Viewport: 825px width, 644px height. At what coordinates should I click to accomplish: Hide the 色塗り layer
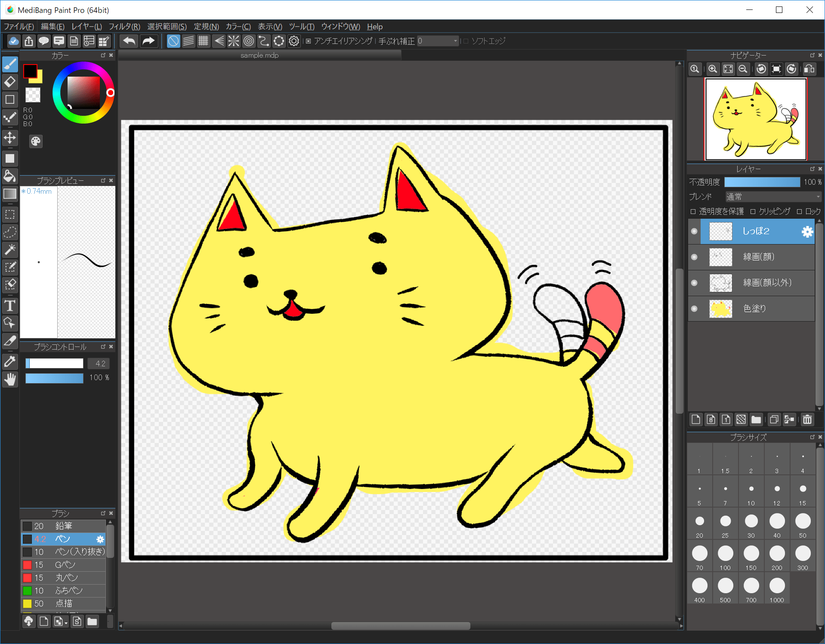[x=694, y=309]
